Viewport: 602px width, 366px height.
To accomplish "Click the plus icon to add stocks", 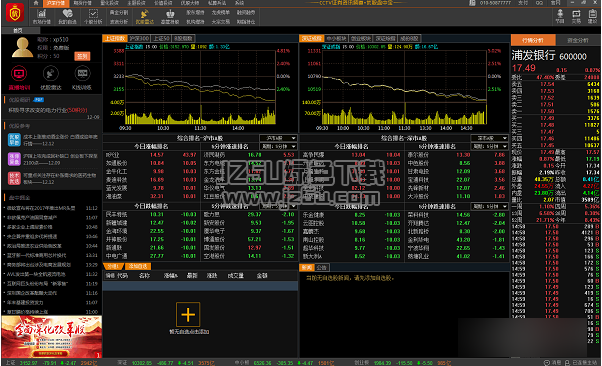I will (x=188, y=315).
